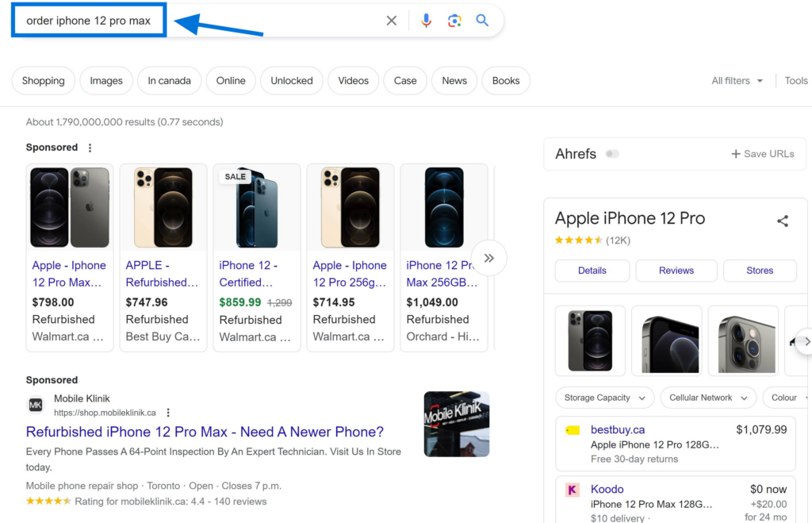Toggle the Ahrefs switch
Image resolution: width=812 pixels, height=523 pixels.
(x=612, y=154)
